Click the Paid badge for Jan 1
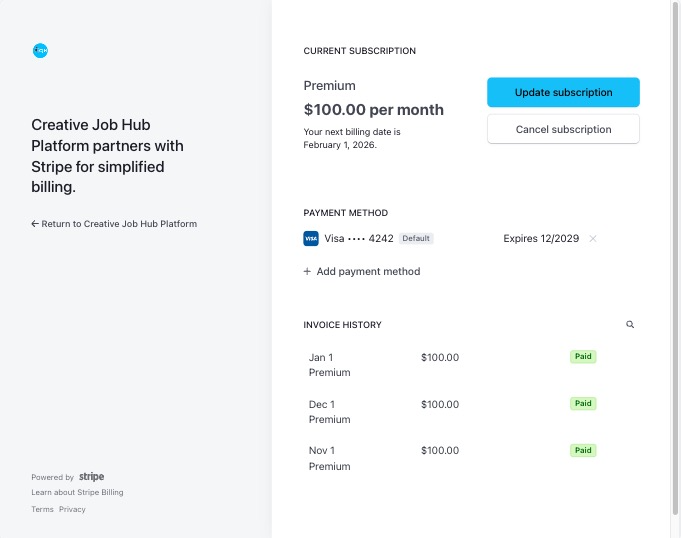This screenshot has width=681, height=538. pos(583,356)
